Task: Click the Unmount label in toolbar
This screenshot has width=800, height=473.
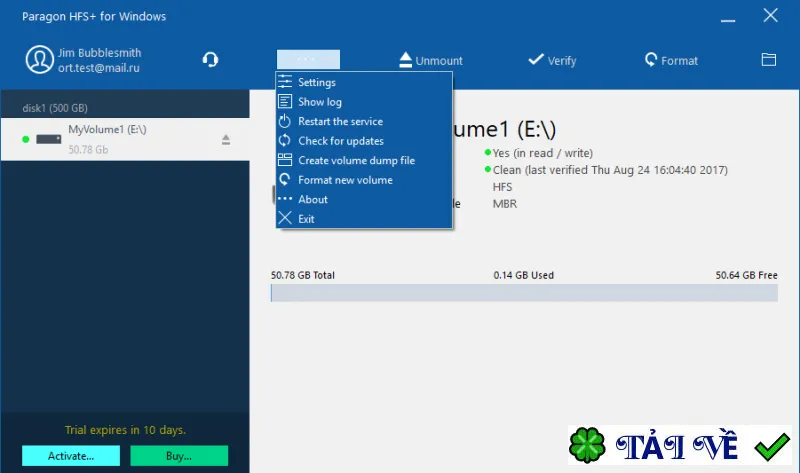Action: point(439,61)
